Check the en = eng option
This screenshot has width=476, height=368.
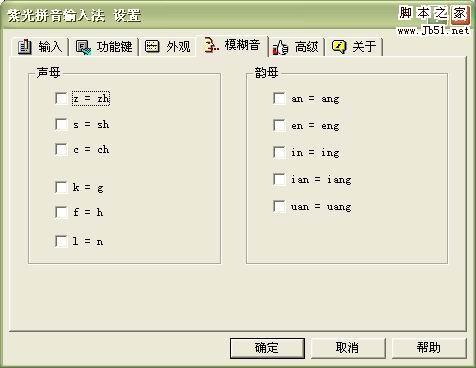coord(279,125)
